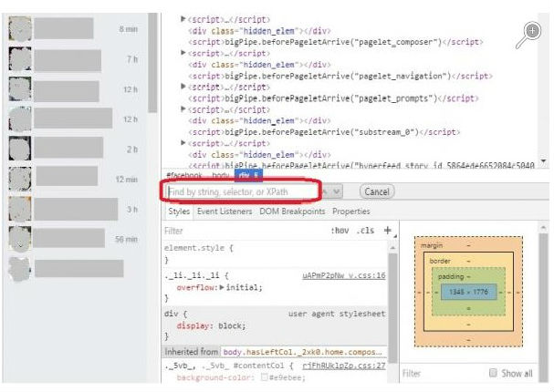Viewport: 554px width, 392px height.
Task: Click the new style rule plus icon
Action: (388, 231)
